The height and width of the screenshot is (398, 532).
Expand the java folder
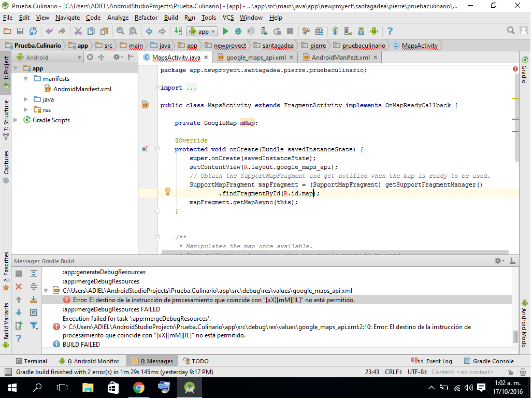(26, 99)
